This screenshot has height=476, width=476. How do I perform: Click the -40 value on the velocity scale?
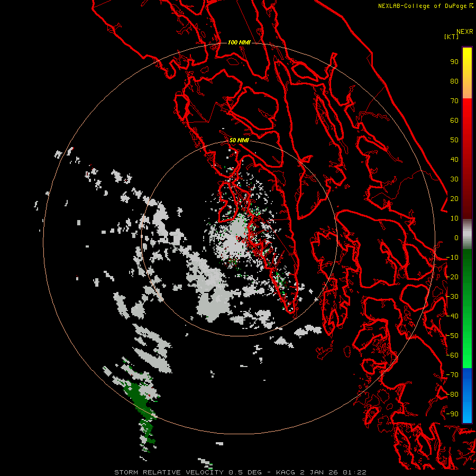click(452, 316)
